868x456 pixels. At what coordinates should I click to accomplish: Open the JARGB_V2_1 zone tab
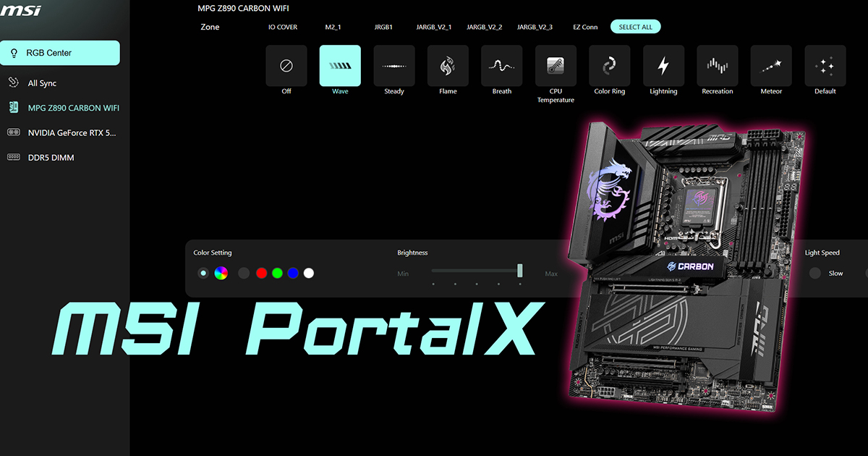(x=433, y=27)
